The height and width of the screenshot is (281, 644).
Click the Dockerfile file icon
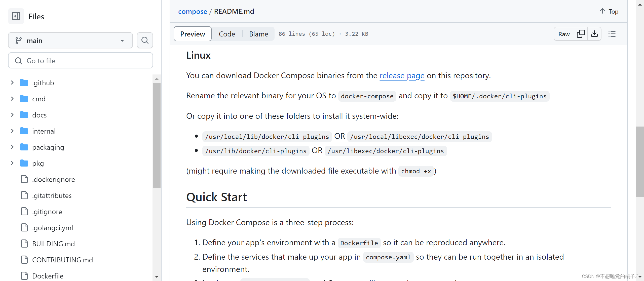24,276
